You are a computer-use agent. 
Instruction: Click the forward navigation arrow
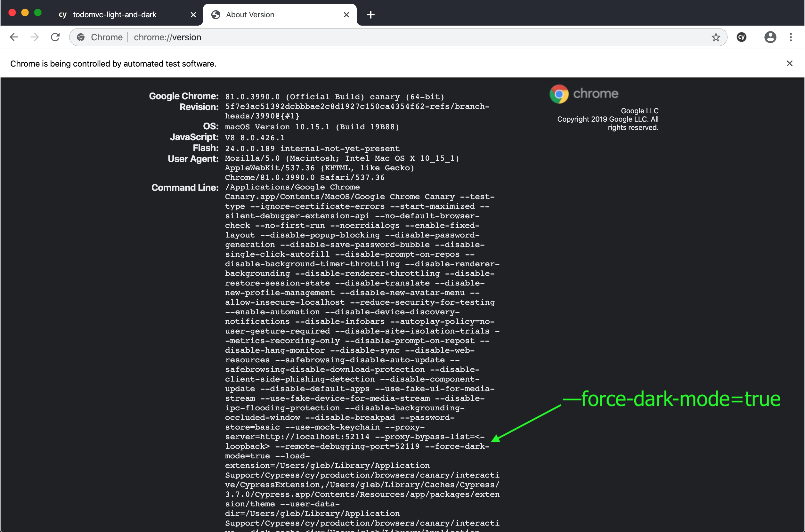coord(35,37)
